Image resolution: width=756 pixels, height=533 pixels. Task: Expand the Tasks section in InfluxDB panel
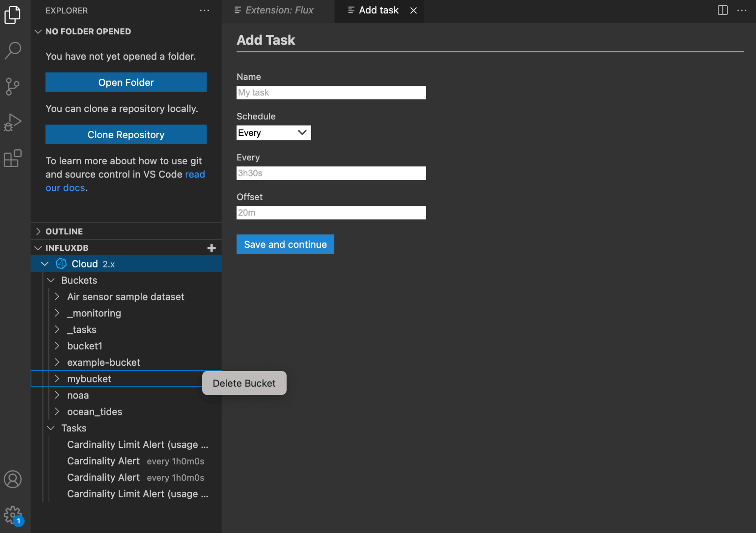pyautogui.click(x=51, y=428)
